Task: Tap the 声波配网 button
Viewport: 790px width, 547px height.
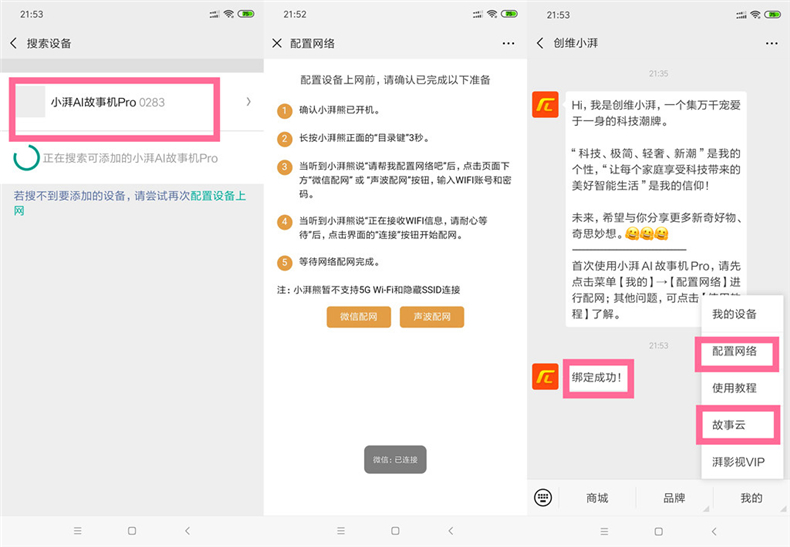Action: (x=432, y=317)
